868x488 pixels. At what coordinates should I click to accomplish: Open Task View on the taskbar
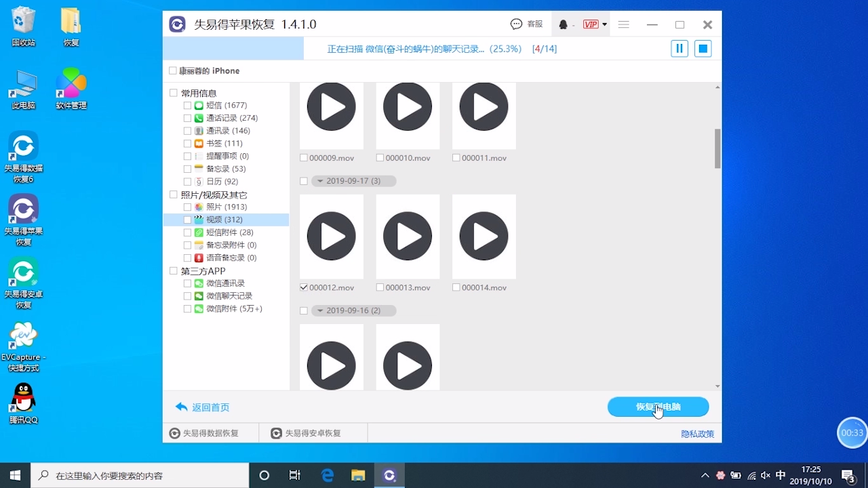(x=294, y=475)
